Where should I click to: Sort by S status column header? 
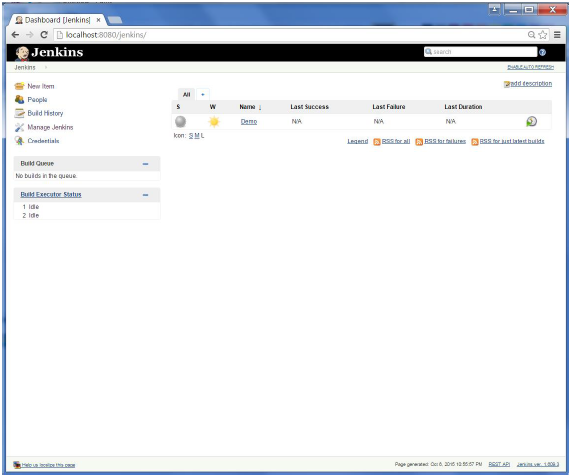click(x=178, y=107)
